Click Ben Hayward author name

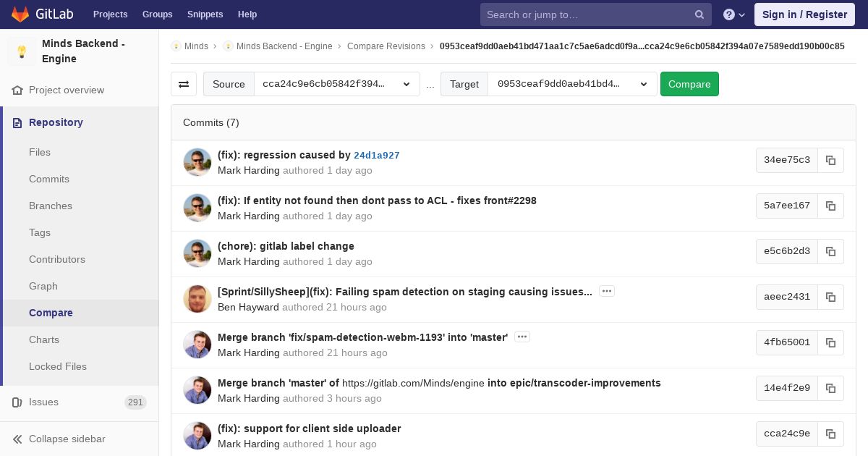point(248,307)
